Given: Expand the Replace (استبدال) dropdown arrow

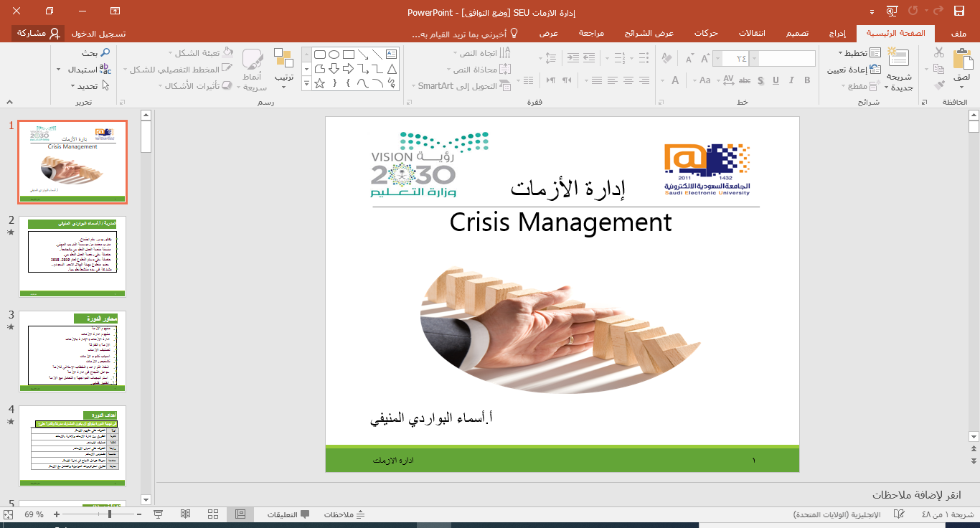Looking at the screenshot, I should click(x=59, y=70).
